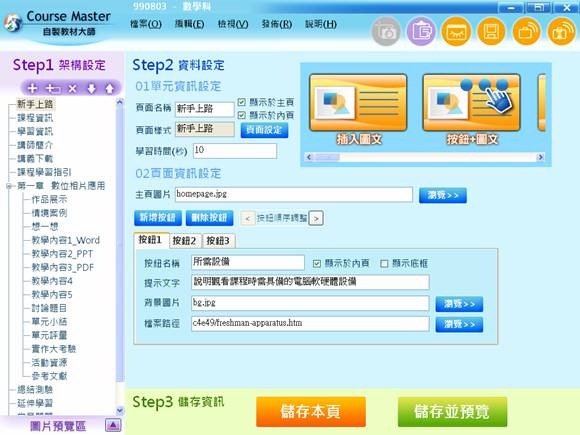This screenshot has height=435, width=580.
Task: Collapse the 第一章 數位相片應用 tree node
Action: 9,186
